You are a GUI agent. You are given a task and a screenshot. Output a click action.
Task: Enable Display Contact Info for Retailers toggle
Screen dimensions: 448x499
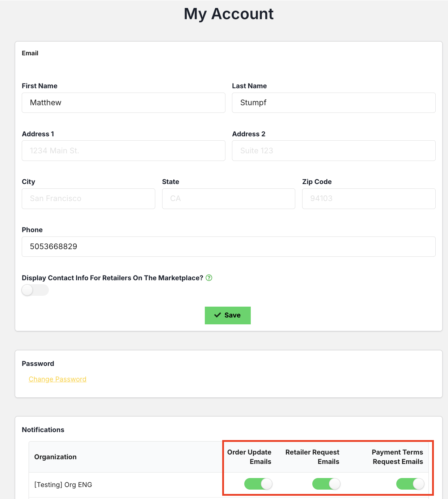coord(35,290)
